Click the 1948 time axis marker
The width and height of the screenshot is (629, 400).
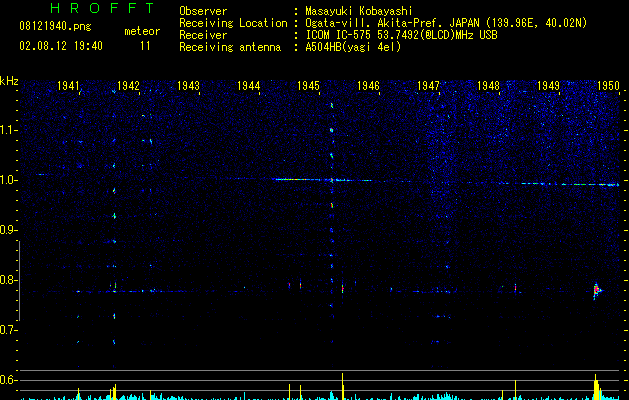[x=488, y=85]
